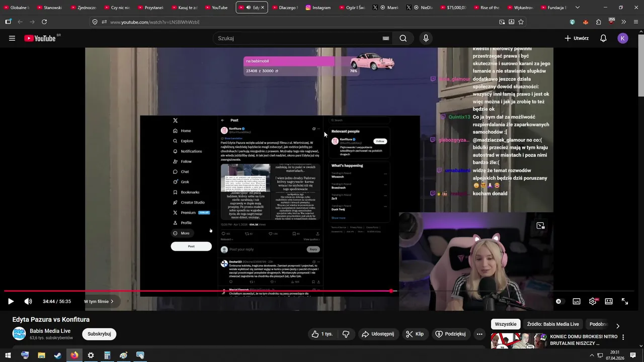Bookmark this page with star icon

[x=521, y=22]
